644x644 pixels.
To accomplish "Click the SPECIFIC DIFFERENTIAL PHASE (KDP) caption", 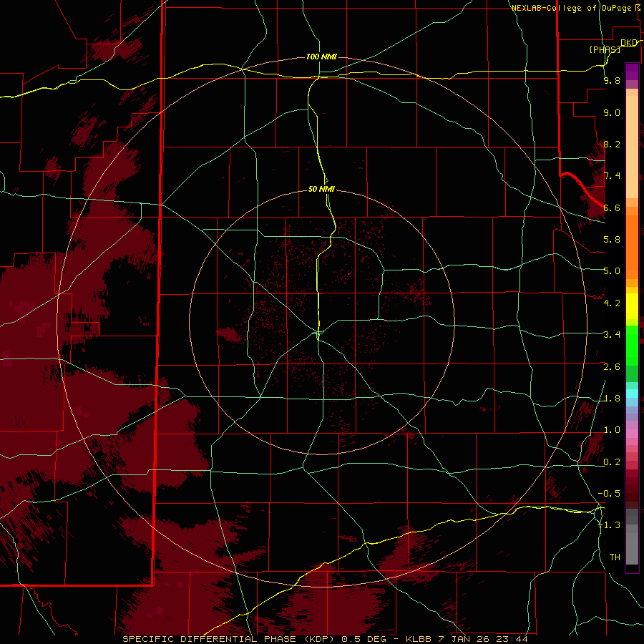I will click(230, 639).
